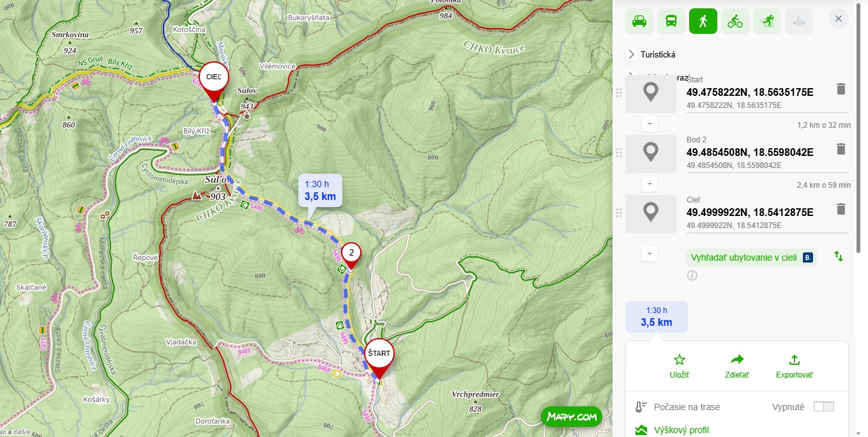The image size is (868, 437).
Task: Delete the Cieľ waypoint via trash icon
Action: (841, 209)
